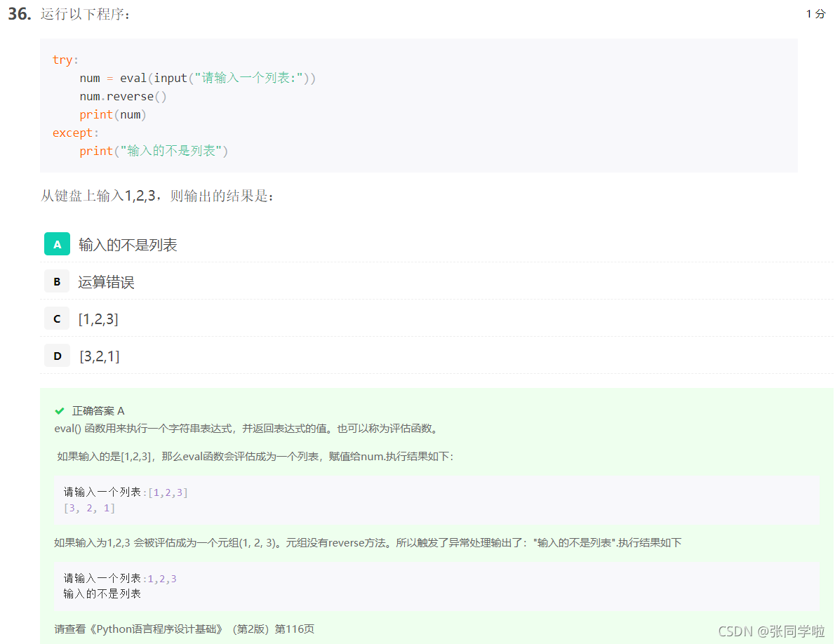The height and width of the screenshot is (644, 835).
Task: Select option D badge
Action: tap(57, 356)
